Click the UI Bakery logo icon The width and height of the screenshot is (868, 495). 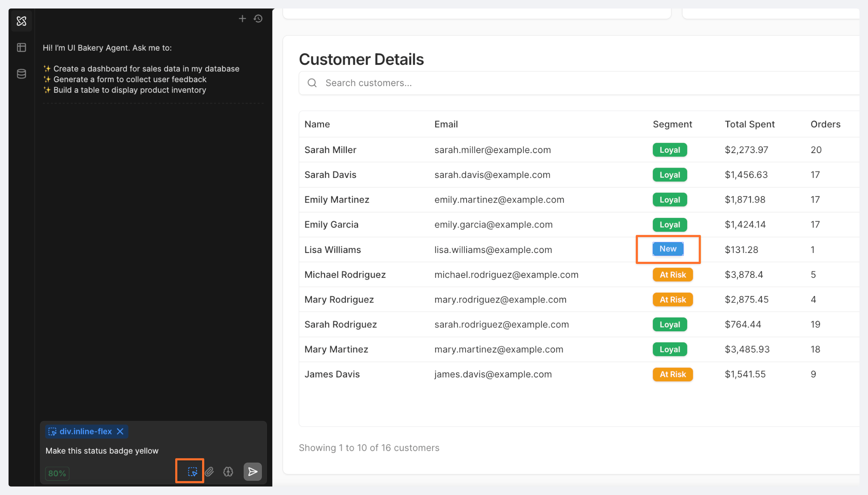tap(22, 21)
